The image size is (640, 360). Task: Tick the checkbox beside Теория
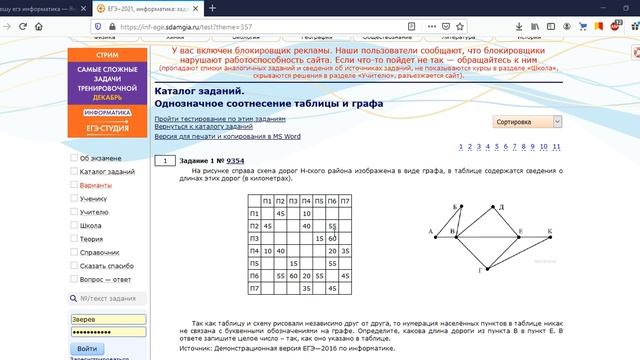[74, 238]
